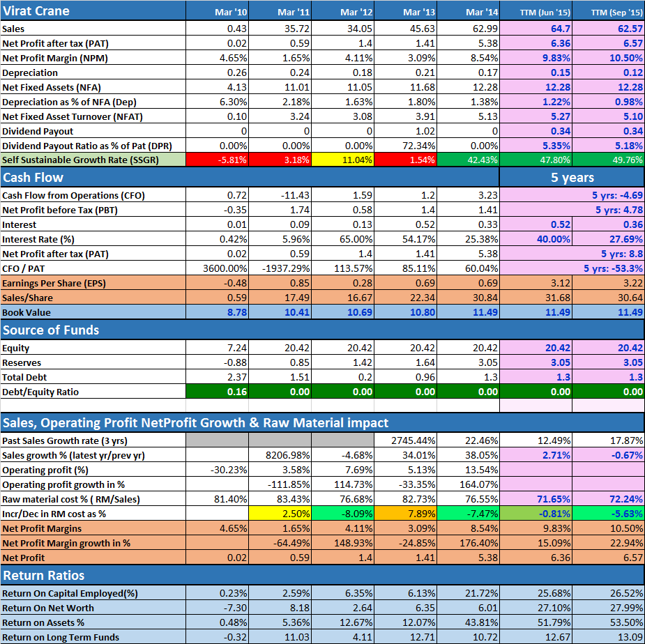The image size is (645, 644).
Task: Select the 8206.98% sales growth cell
Action: click(x=280, y=455)
